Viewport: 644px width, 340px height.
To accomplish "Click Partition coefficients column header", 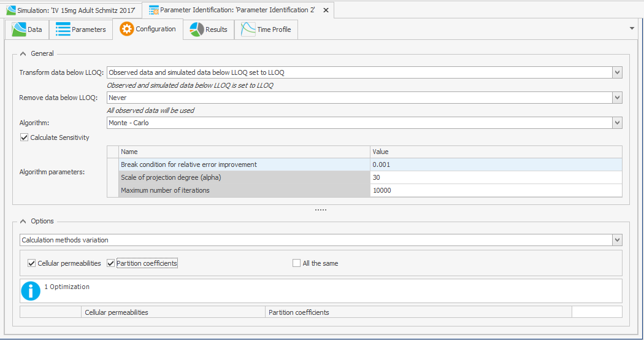I will click(418, 312).
